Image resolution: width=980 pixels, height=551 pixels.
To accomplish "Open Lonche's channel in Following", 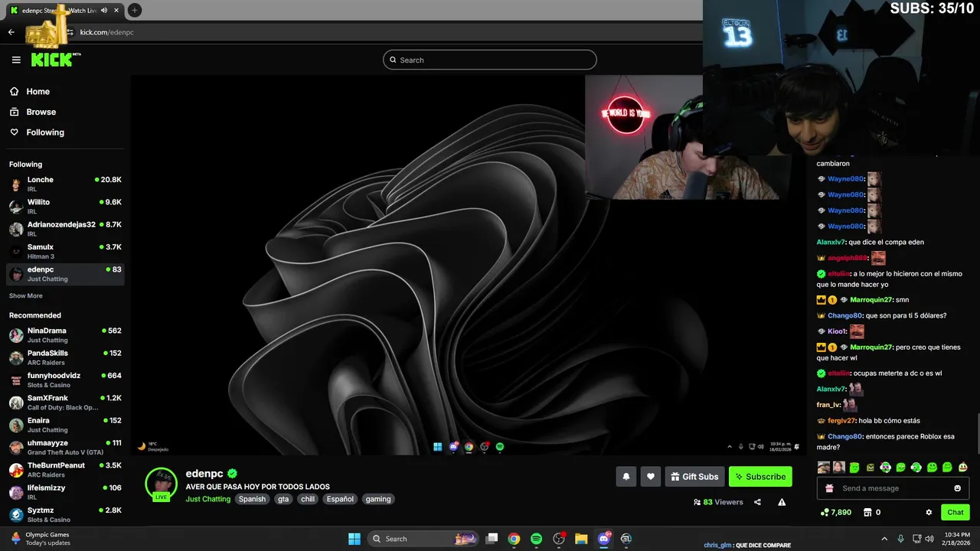I will [x=65, y=184].
